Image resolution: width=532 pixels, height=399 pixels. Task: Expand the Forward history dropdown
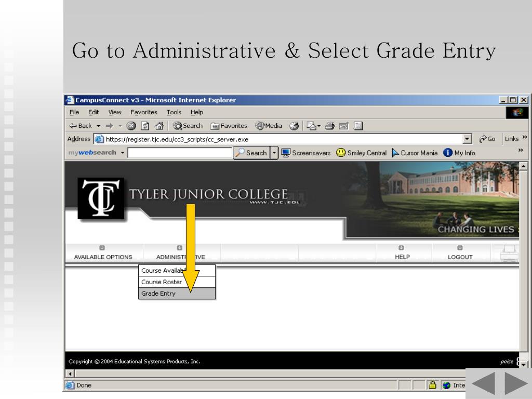(120, 126)
